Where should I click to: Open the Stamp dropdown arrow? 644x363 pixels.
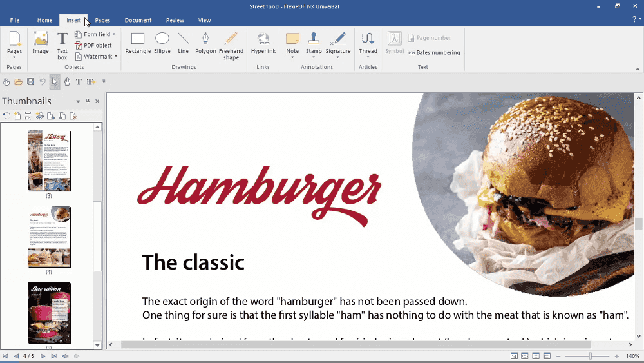tap(314, 57)
